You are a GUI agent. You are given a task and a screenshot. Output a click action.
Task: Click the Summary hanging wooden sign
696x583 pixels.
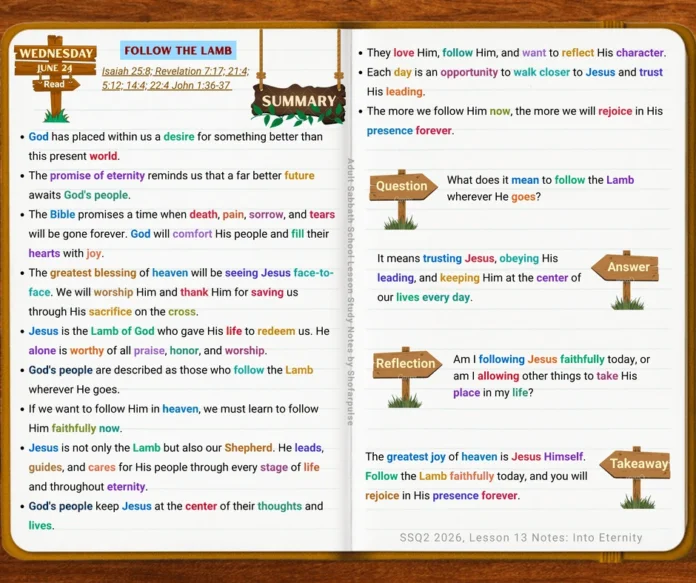click(x=298, y=103)
